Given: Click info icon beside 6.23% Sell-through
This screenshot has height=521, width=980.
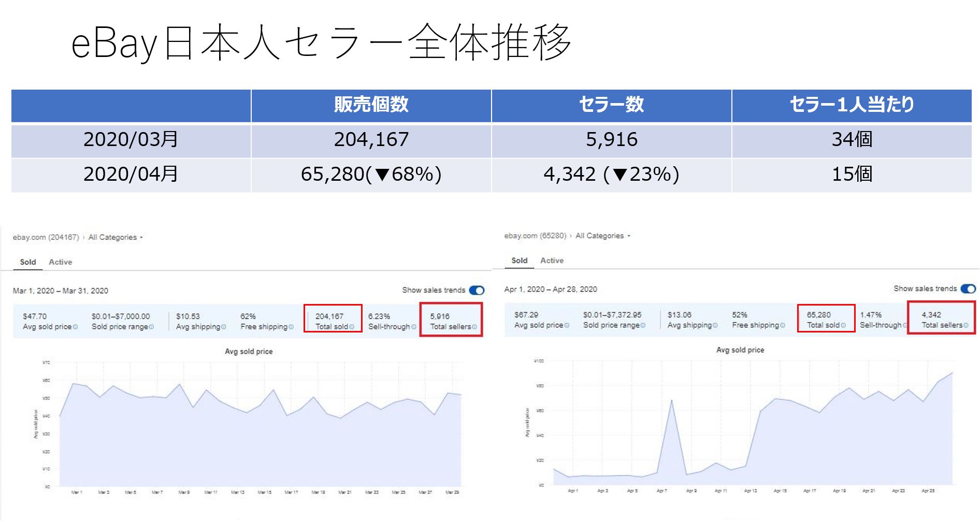Looking at the screenshot, I should pyautogui.click(x=414, y=327).
